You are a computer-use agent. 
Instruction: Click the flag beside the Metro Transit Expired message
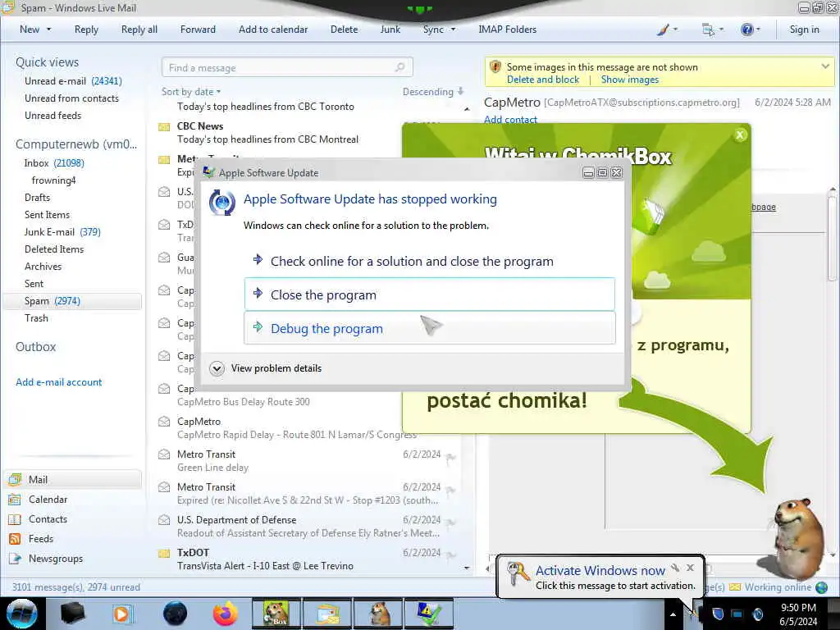coord(451,491)
